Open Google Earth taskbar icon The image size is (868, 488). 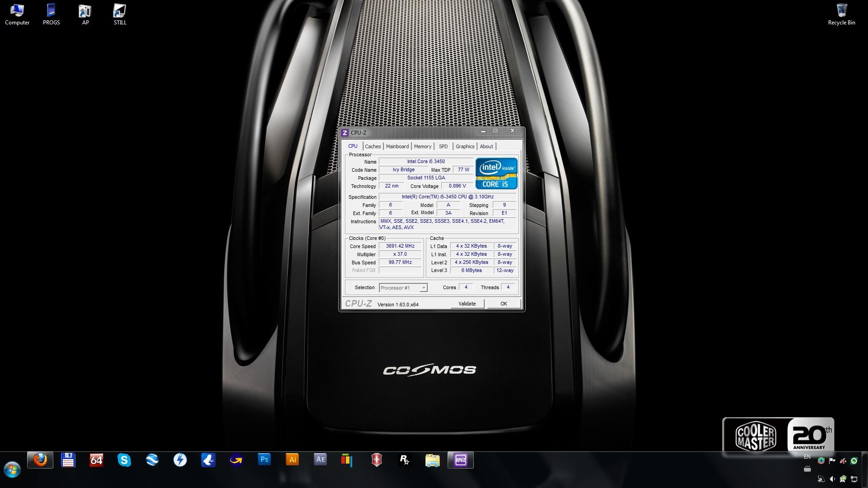pos(152,460)
